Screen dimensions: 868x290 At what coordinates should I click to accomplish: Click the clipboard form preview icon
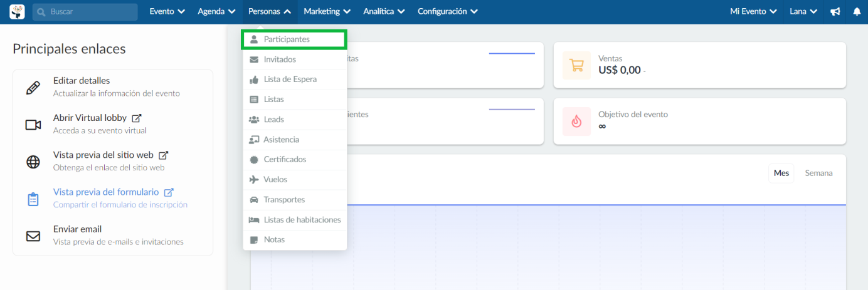[33, 199]
